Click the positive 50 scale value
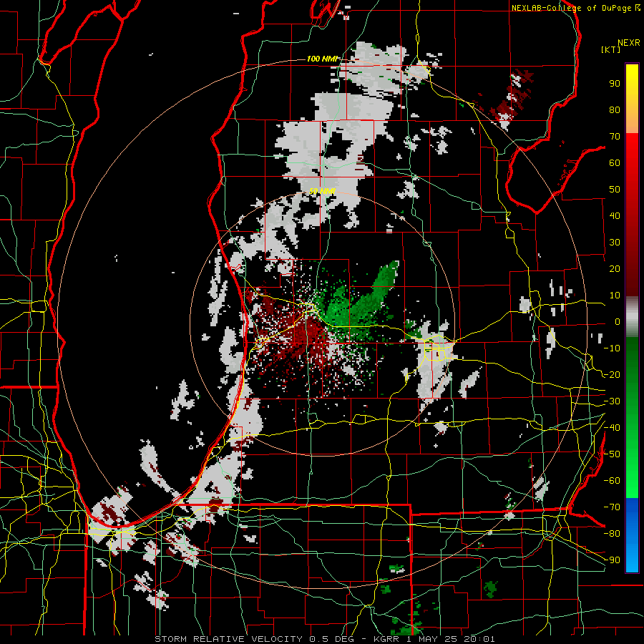The image size is (644, 644). pyautogui.click(x=615, y=190)
